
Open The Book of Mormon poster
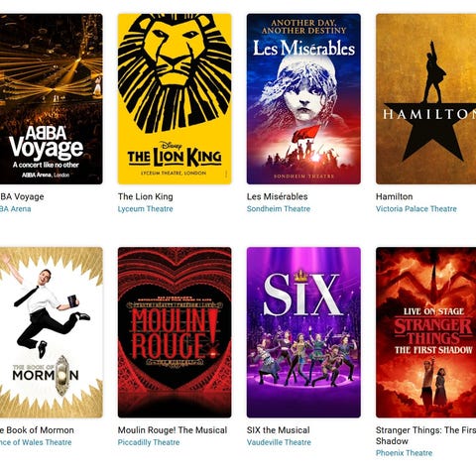[51, 332]
